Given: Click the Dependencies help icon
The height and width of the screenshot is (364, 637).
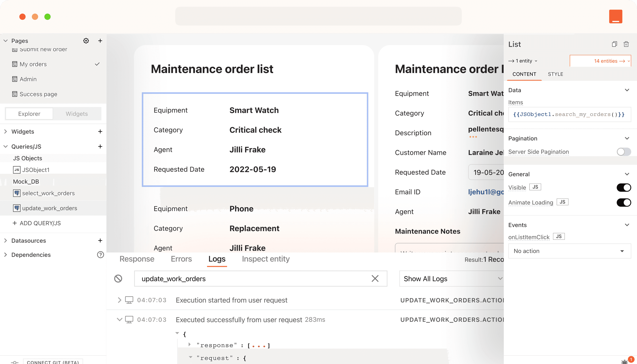Looking at the screenshot, I should pos(100,255).
